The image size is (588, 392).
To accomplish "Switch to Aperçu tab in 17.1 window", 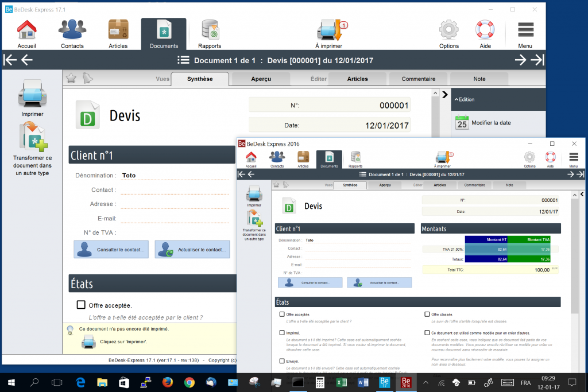I will tap(261, 79).
